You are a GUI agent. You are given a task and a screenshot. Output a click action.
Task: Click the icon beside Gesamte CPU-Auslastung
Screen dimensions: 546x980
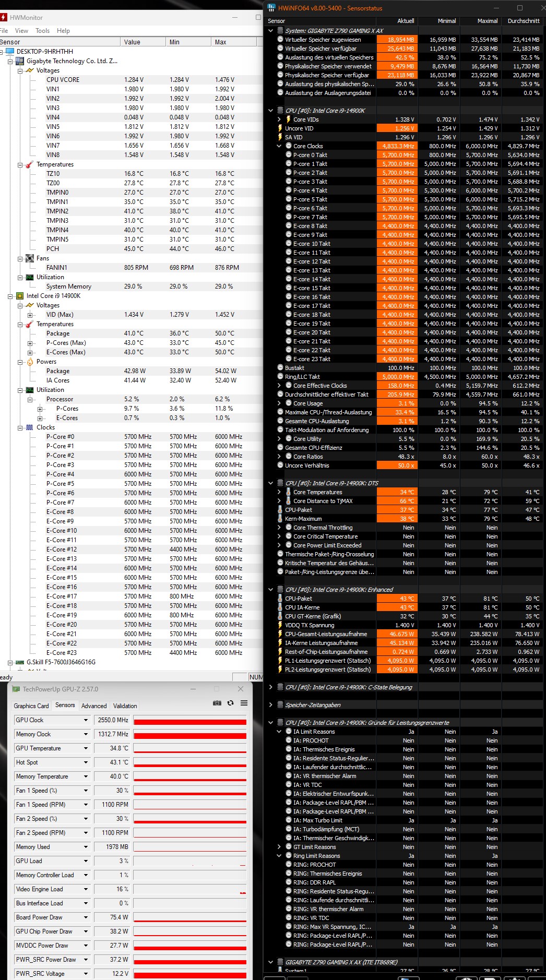tap(280, 421)
